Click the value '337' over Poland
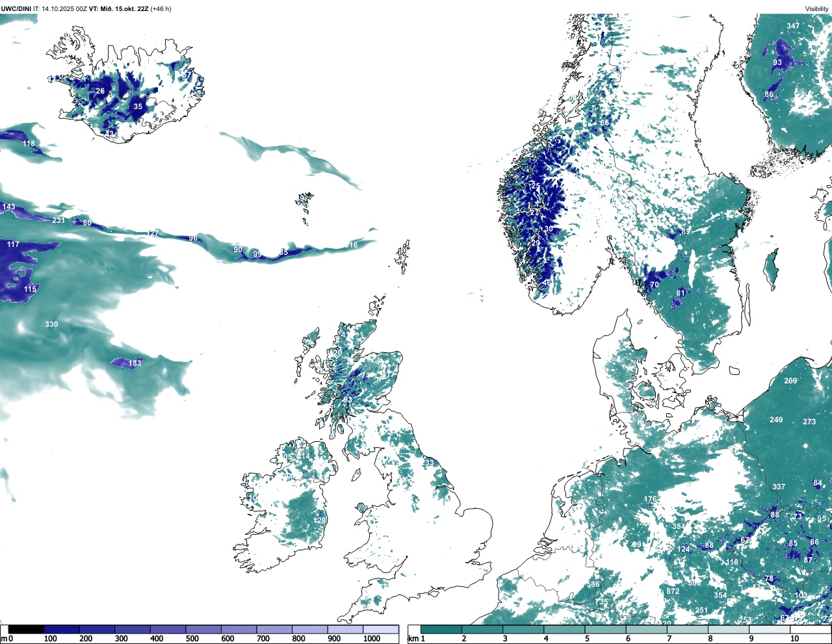The image size is (832, 644). (x=779, y=487)
